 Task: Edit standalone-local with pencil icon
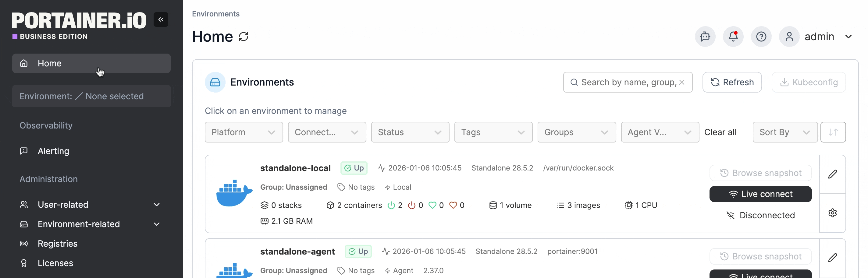(832, 174)
